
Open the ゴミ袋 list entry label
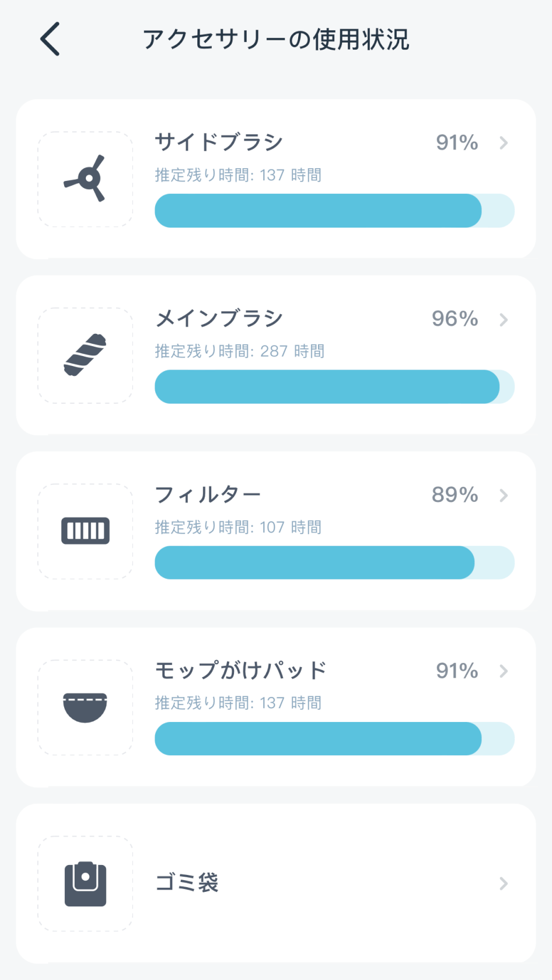[187, 883]
